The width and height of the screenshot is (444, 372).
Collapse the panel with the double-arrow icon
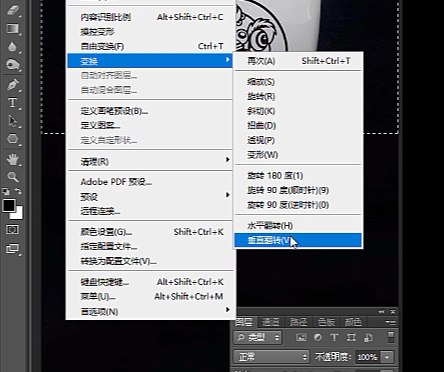click(x=381, y=312)
